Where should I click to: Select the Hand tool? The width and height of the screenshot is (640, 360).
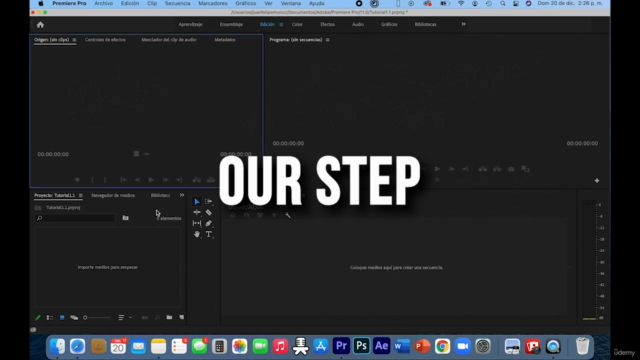[197, 234]
